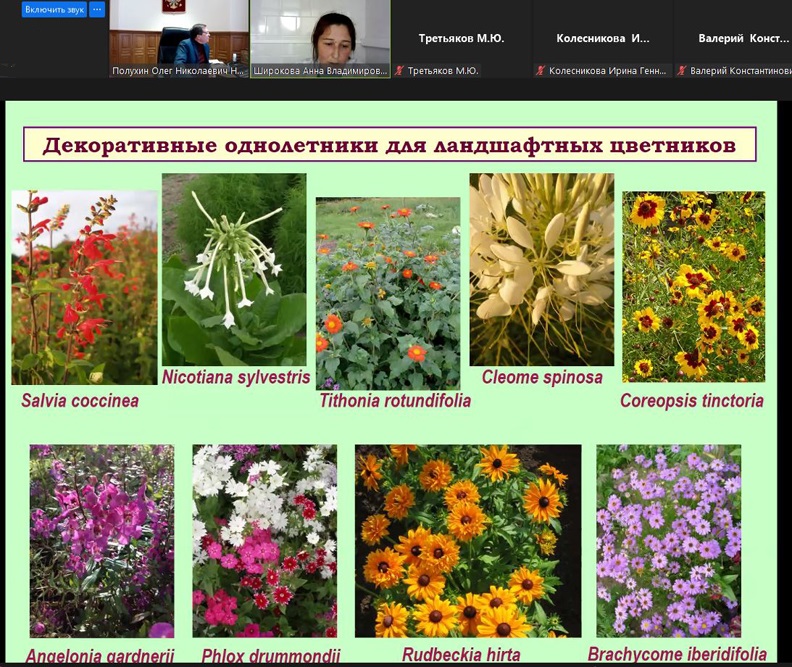The width and height of the screenshot is (792, 667).
Task: Open the three-dots more options menu
Action: pos(97,10)
